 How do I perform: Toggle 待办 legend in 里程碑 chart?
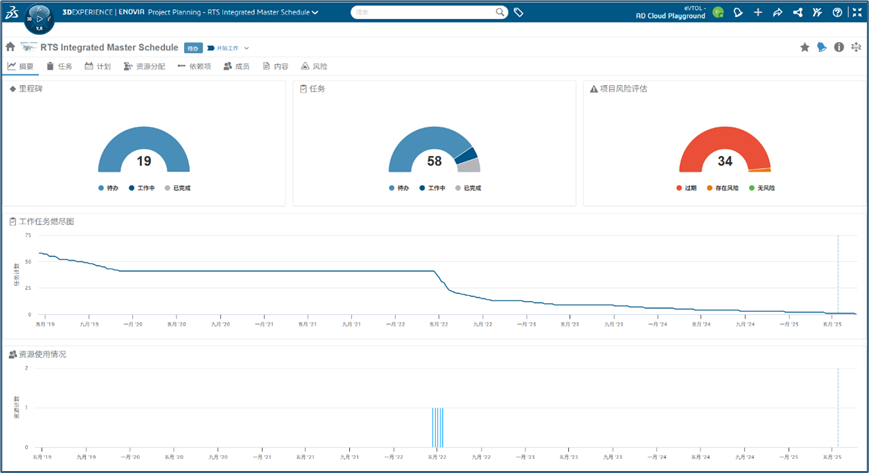tap(109, 188)
